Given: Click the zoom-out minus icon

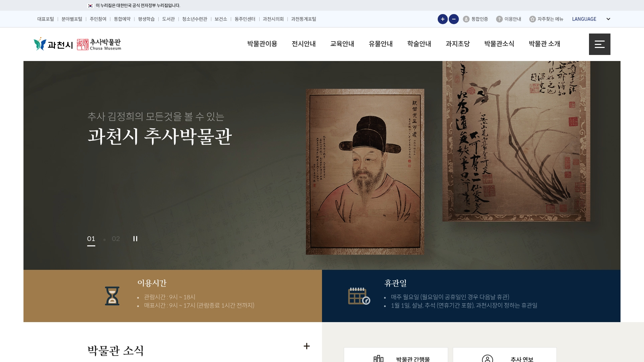Looking at the screenshot, I should [x=453, y=19].
